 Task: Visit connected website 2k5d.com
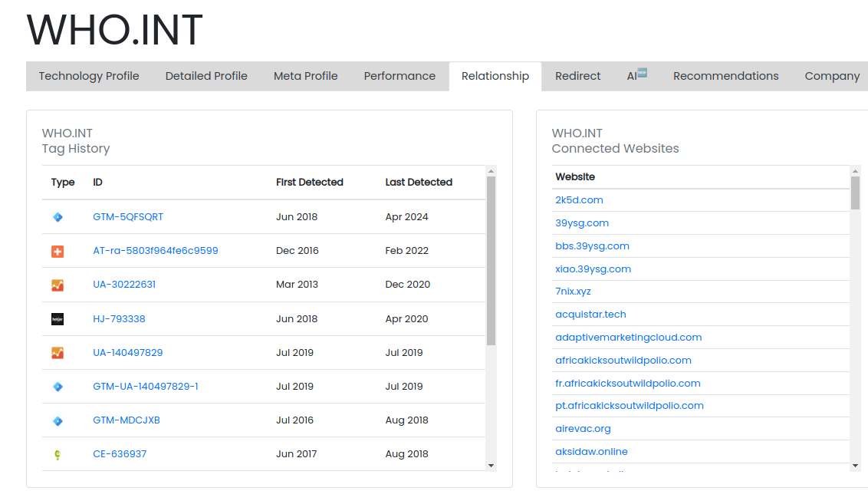pos(579,199)
